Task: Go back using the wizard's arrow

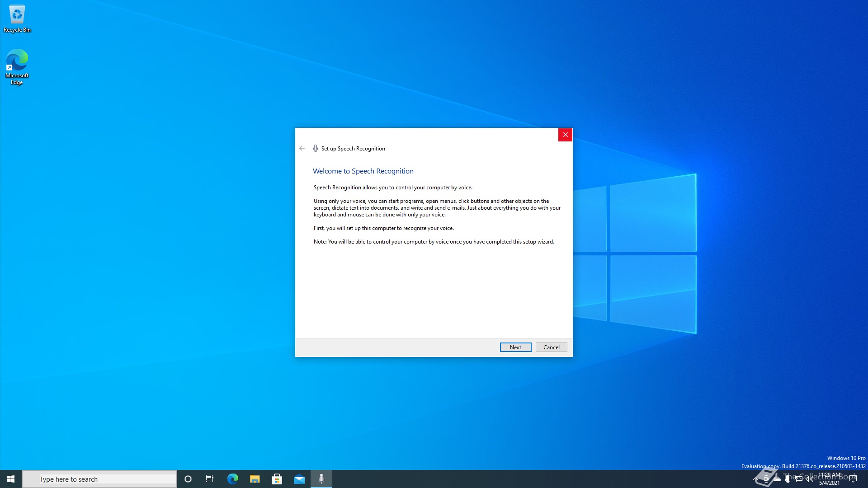Action: [302, 148]
